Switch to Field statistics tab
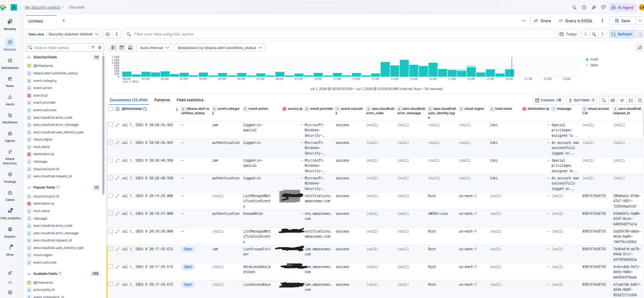644x298 pixels. click(x=190, y=100)
